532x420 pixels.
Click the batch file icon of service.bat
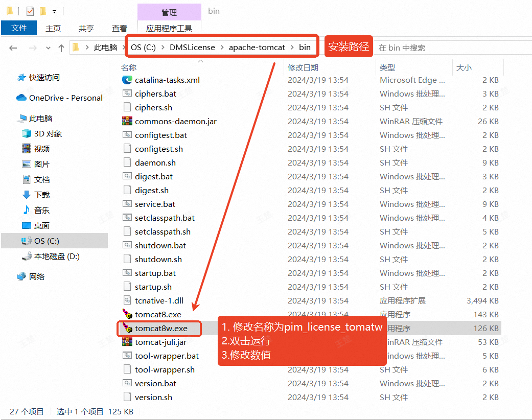(127, 203)
